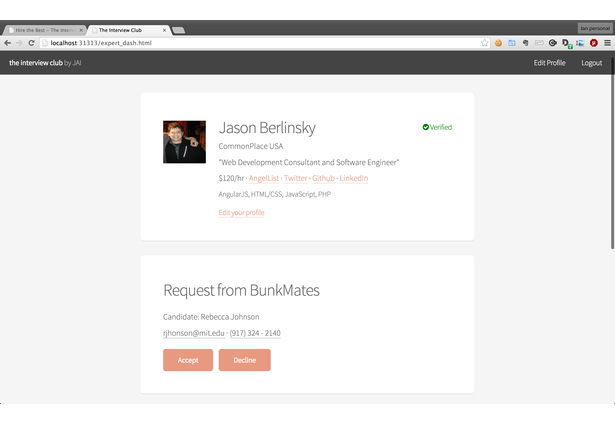Click Candidate: Rebecca Johnson text
Image resolution: width=615 pixels, height=424 pixels.
point(211,317)
